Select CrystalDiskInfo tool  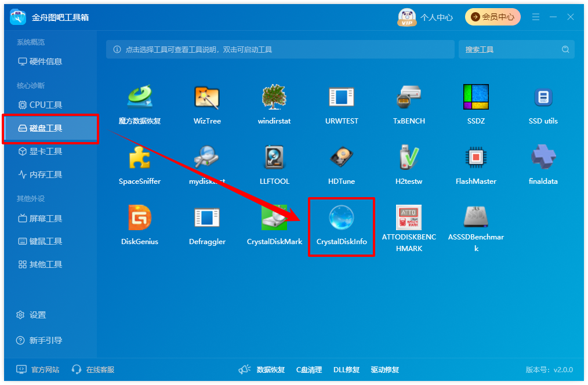coord(342,225)
